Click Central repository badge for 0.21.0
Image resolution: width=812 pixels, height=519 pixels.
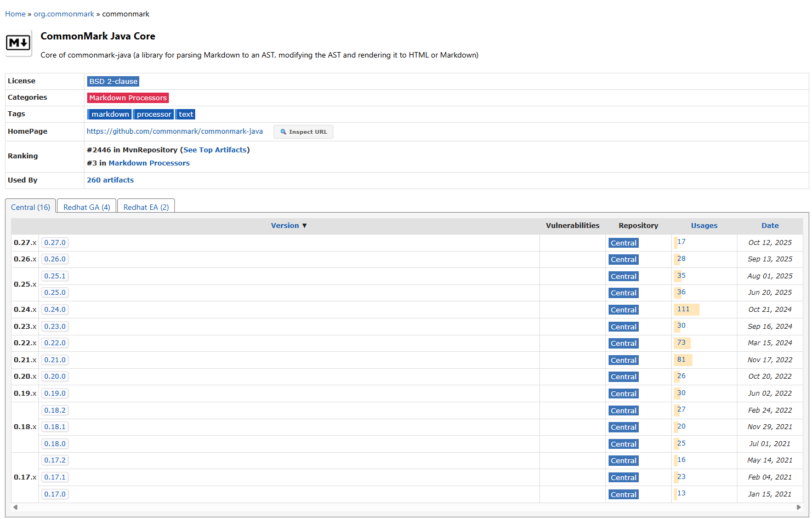tap(623, 360)
